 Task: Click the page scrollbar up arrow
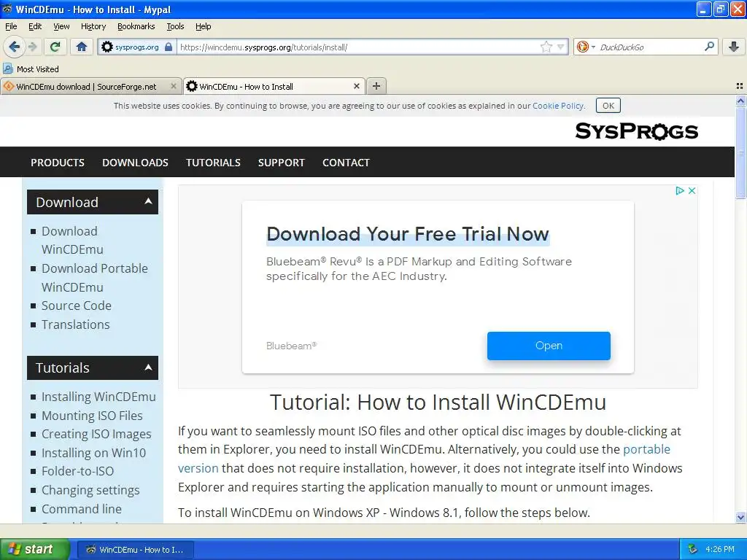pyautogui.click(x=740, y=101)
